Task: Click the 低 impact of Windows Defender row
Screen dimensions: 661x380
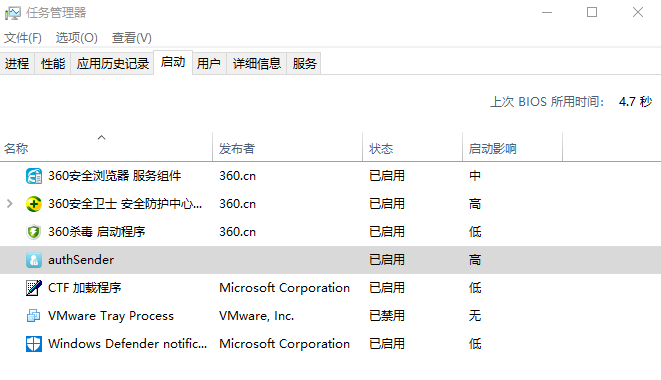Action: [475, 344]
